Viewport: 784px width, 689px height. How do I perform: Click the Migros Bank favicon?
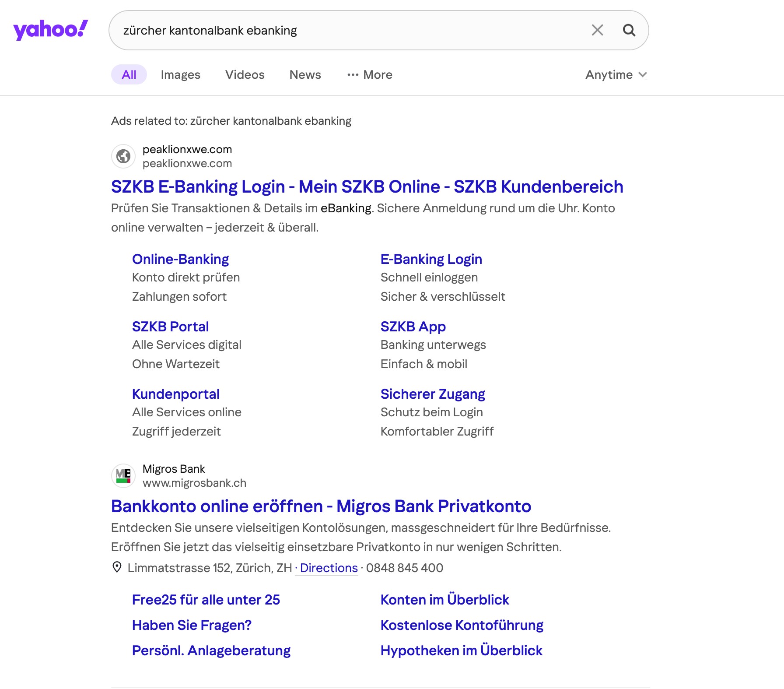123,476
